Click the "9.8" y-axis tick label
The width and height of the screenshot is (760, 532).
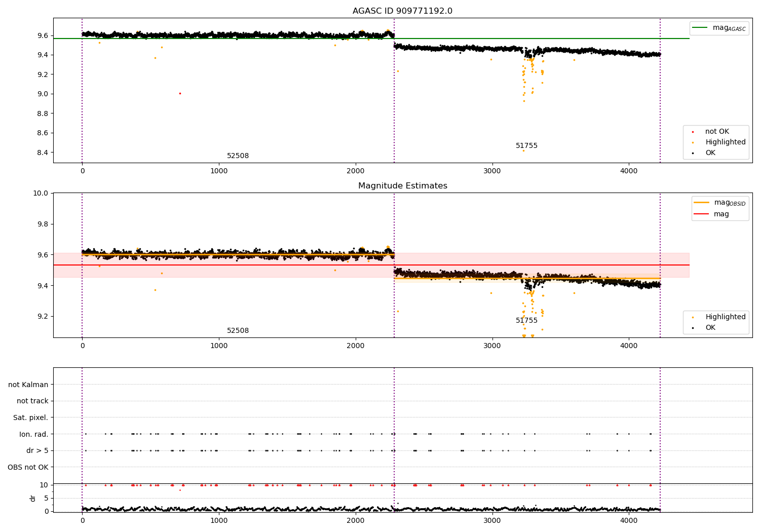click(43, 224)
